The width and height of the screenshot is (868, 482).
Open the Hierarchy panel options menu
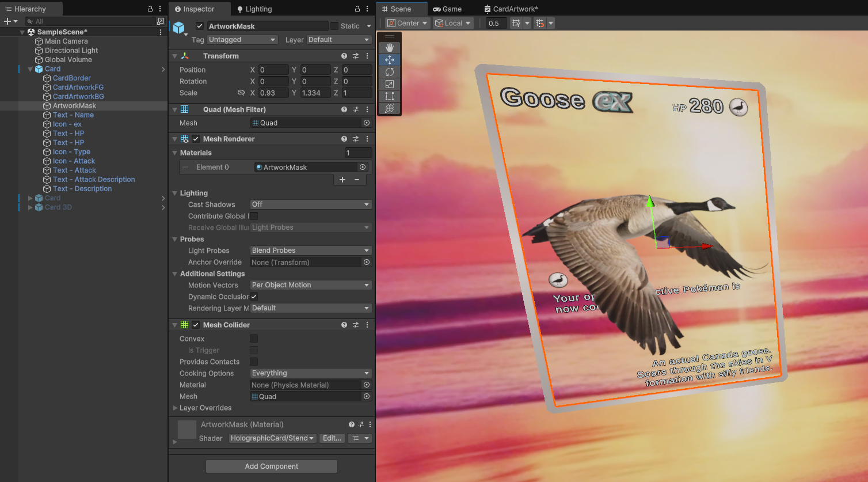(x=159, y=9)
